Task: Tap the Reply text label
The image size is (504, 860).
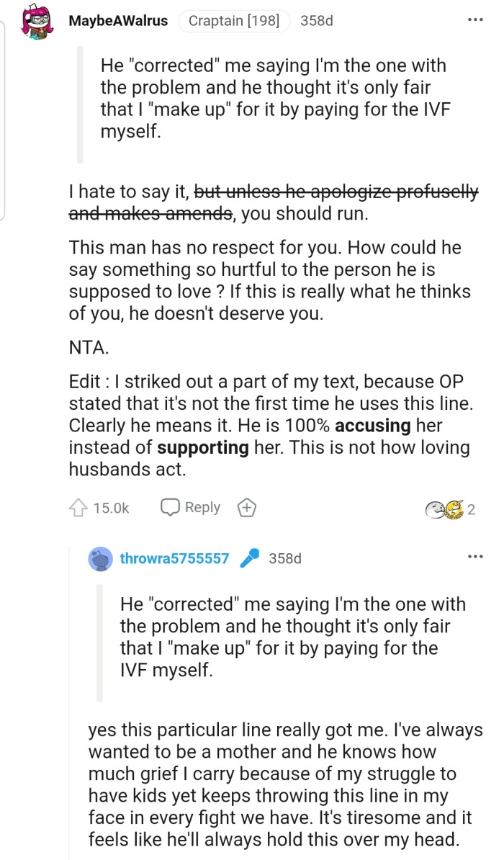Action: click(202, 508)
